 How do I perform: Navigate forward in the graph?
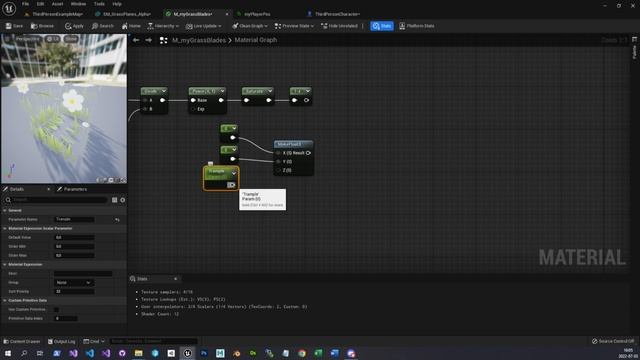point(149,40)
